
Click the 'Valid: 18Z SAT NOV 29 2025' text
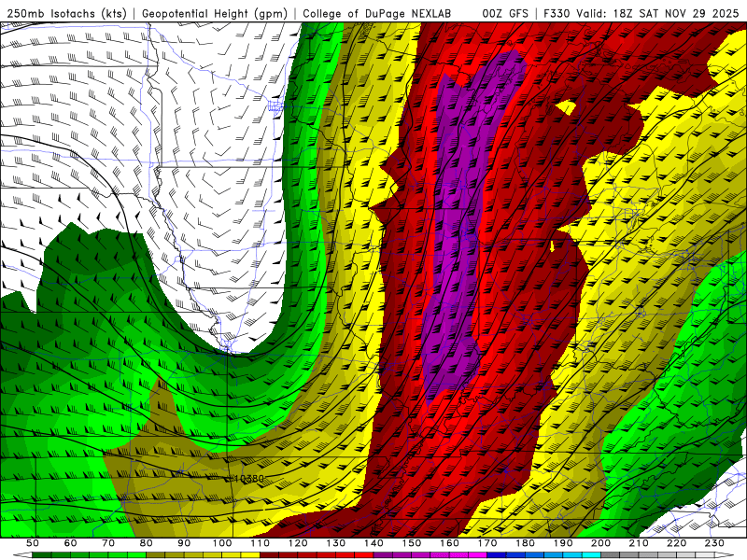click(x=657, y=13)
